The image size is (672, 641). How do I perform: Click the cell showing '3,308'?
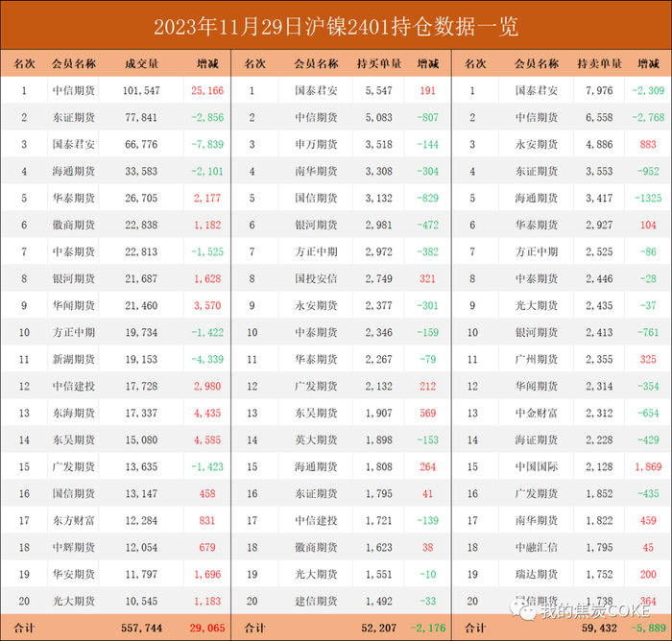coord(379,172)
